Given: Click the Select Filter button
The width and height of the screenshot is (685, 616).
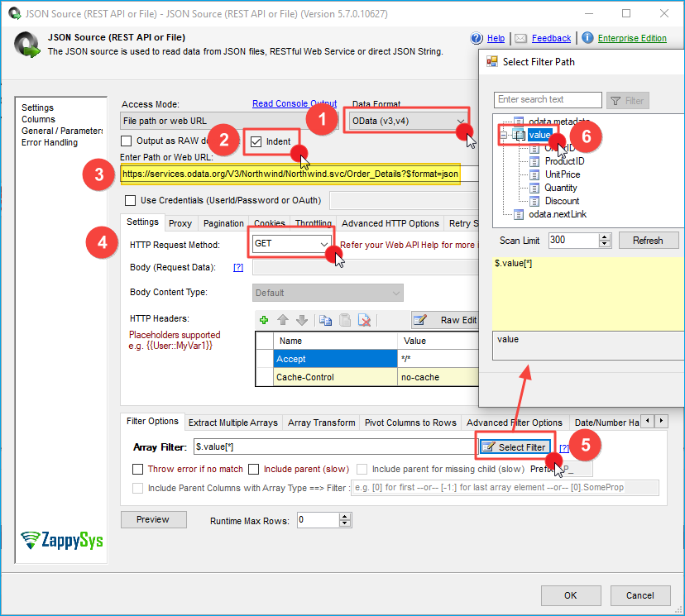Looking at the screenshot, I should click(x=515, y=447).
